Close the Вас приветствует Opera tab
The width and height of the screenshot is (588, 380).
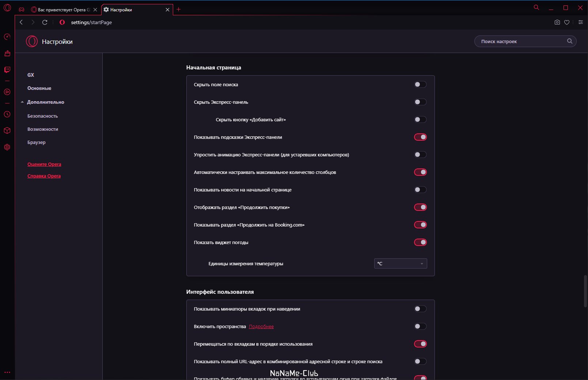pyautogui.click(x=95, y=10)
